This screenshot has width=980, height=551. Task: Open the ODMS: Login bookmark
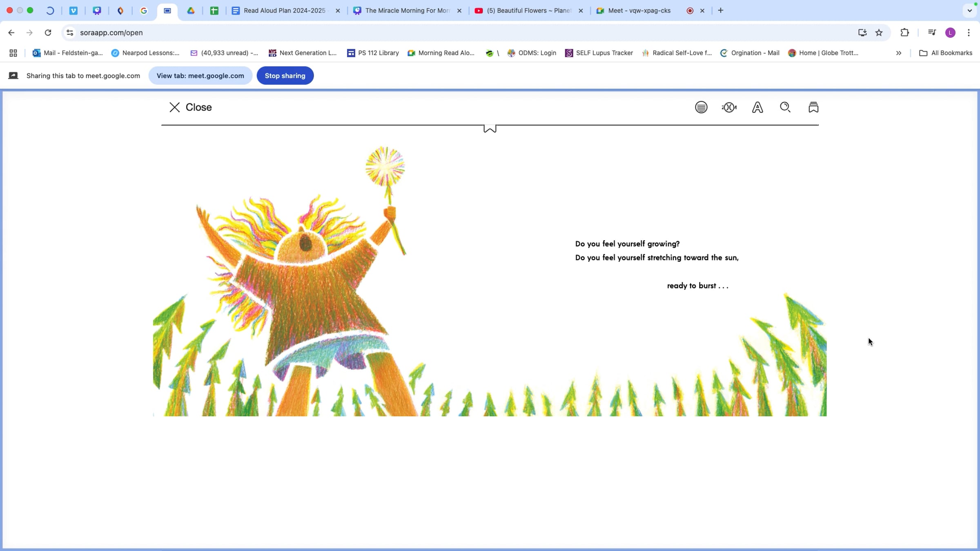[x=532, y=53]
